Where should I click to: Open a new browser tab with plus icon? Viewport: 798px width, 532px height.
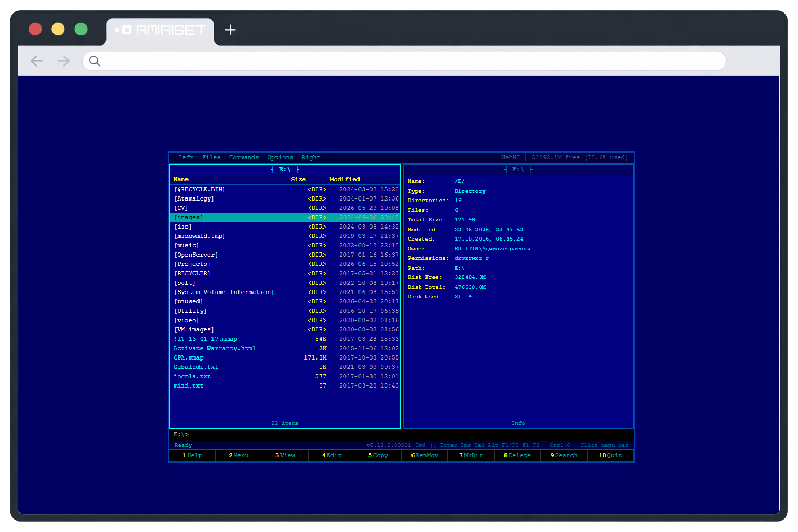pyautogui.click(x=230, y=30)
